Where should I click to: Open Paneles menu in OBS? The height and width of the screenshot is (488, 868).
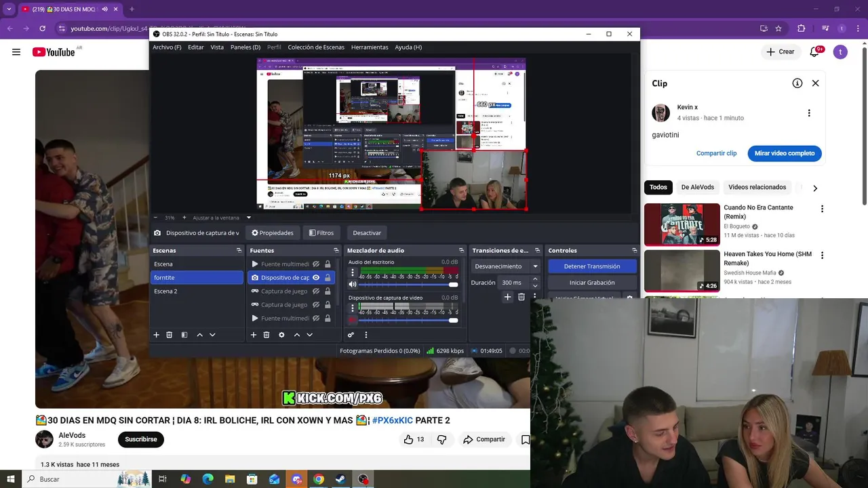(x=245, y=47)
